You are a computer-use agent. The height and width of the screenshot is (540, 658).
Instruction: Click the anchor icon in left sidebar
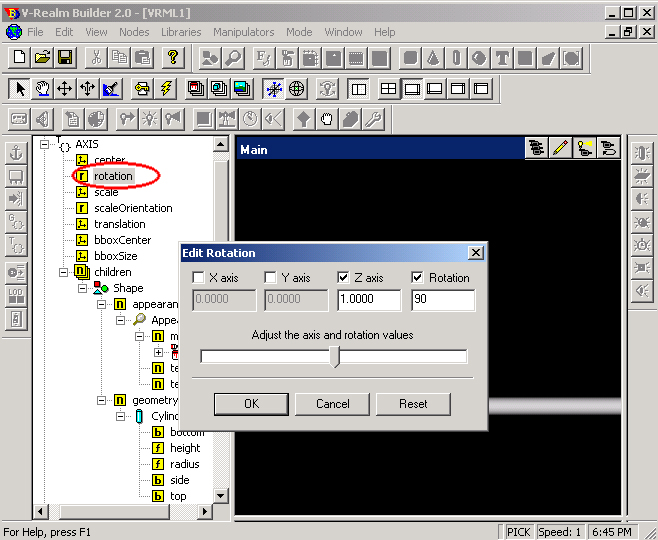coord(16,153)
